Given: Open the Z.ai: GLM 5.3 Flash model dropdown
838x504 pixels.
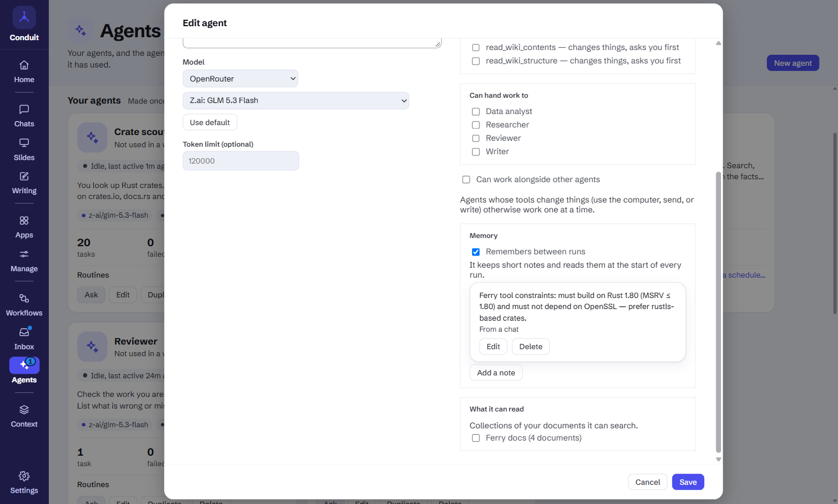Looking at the screenshot, I should coord(296,101).
